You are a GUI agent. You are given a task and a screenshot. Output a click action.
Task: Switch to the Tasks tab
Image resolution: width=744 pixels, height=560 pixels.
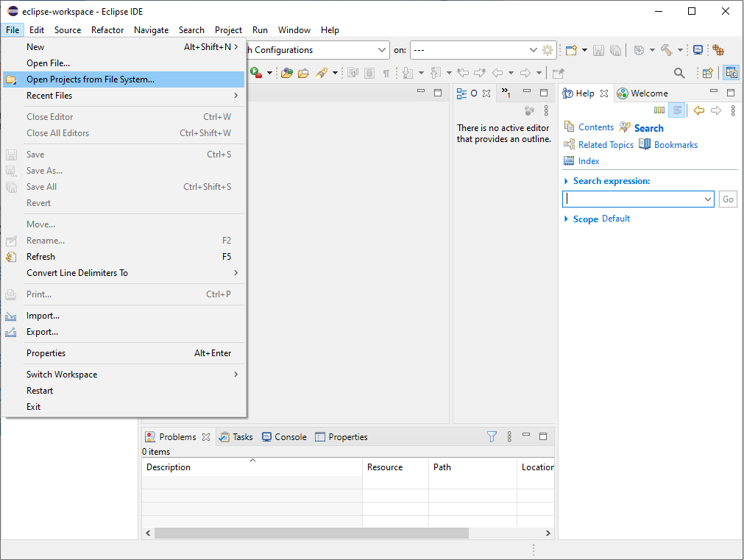click(235, 437)
